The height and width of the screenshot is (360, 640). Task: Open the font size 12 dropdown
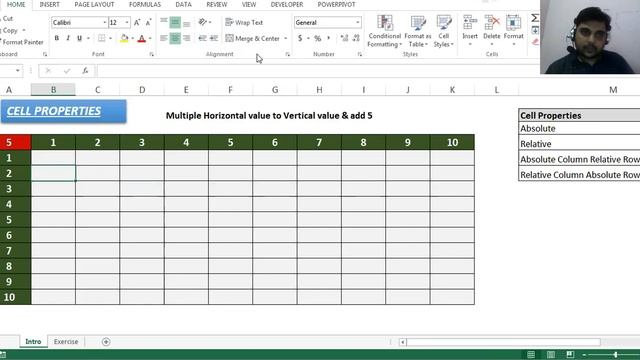coord(127,22)
